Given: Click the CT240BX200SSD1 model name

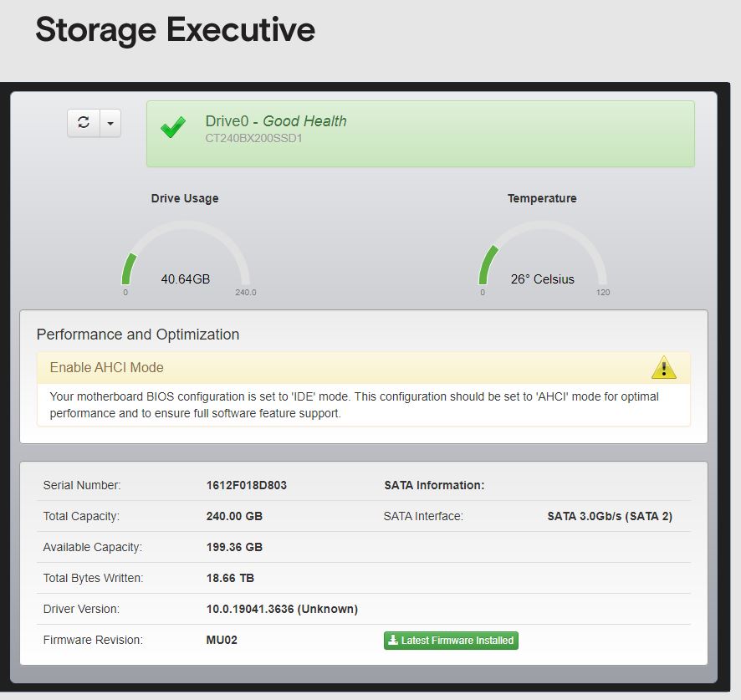Looking at the screenshot, I should point(253,138).
